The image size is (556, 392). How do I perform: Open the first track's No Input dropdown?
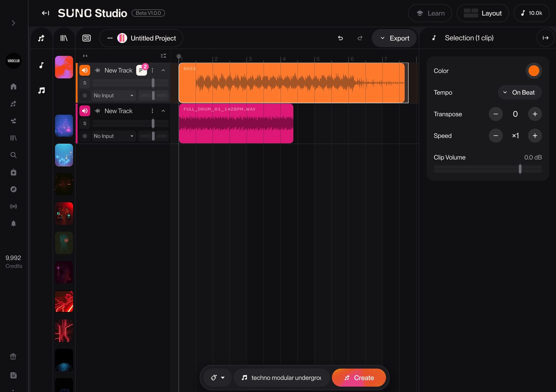point(114,96)
